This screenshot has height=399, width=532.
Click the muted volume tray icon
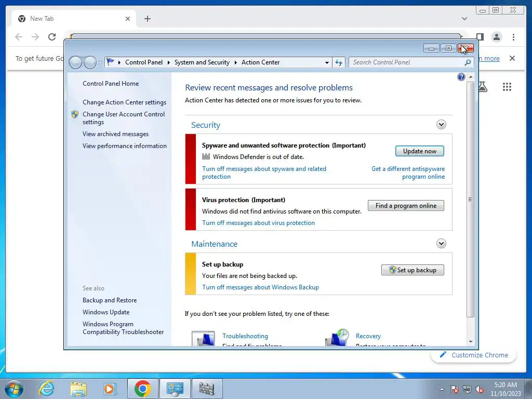click(x=480, y=389)
